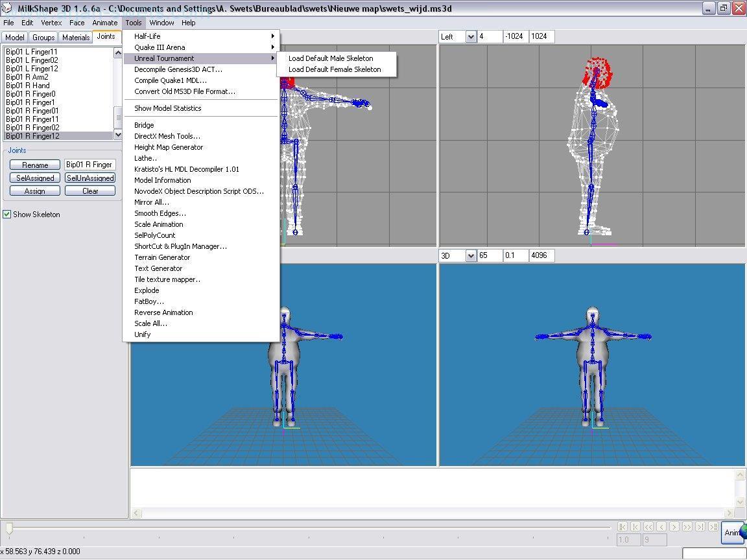Open the Left viewport view dropdown
Viewport: 747px width, 560px height.
[470, 37]
